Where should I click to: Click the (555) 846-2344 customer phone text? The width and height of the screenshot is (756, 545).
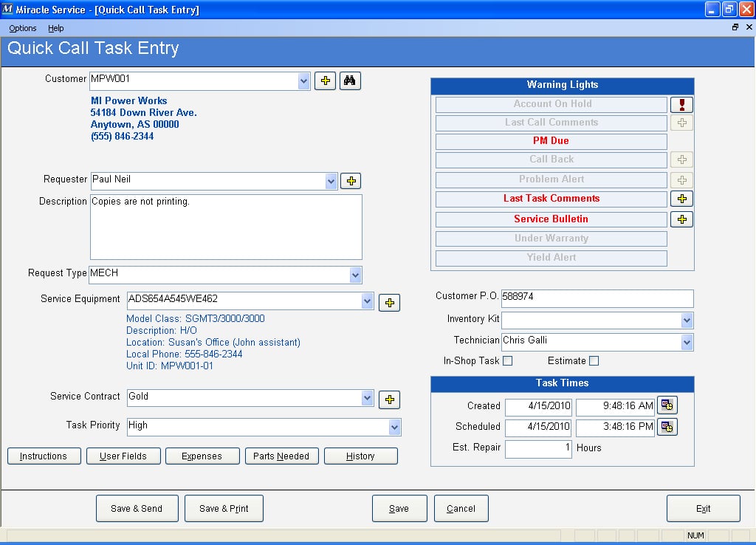tap(122, 137)
